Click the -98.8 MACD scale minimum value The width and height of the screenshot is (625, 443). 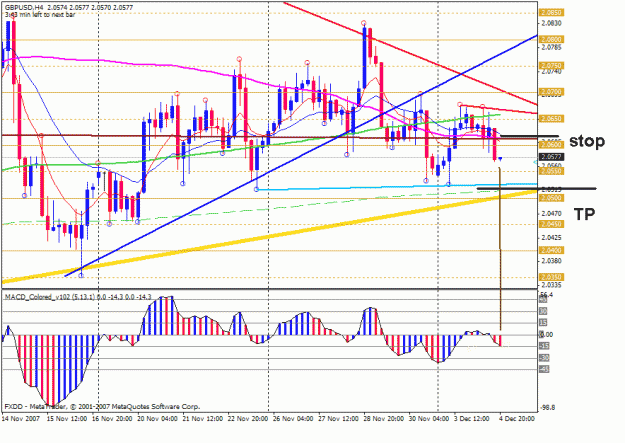(547, 408)
